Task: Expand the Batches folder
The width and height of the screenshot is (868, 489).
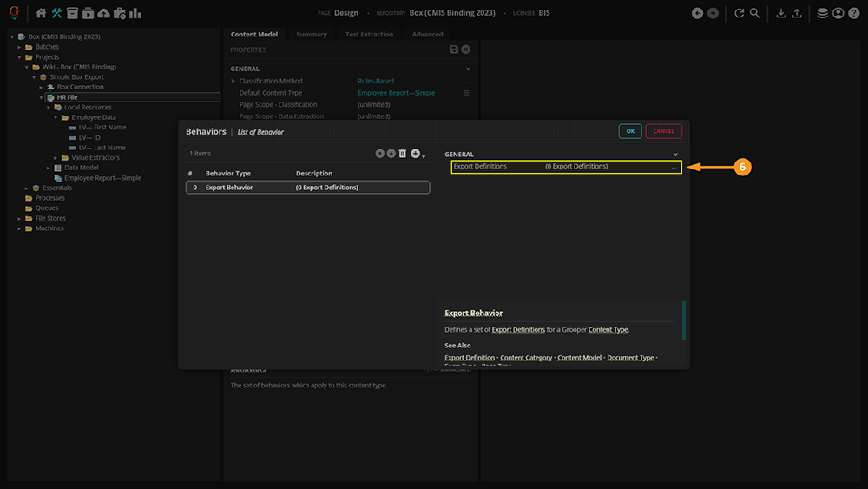Action: pyautogui.click(x=19, y=47)
